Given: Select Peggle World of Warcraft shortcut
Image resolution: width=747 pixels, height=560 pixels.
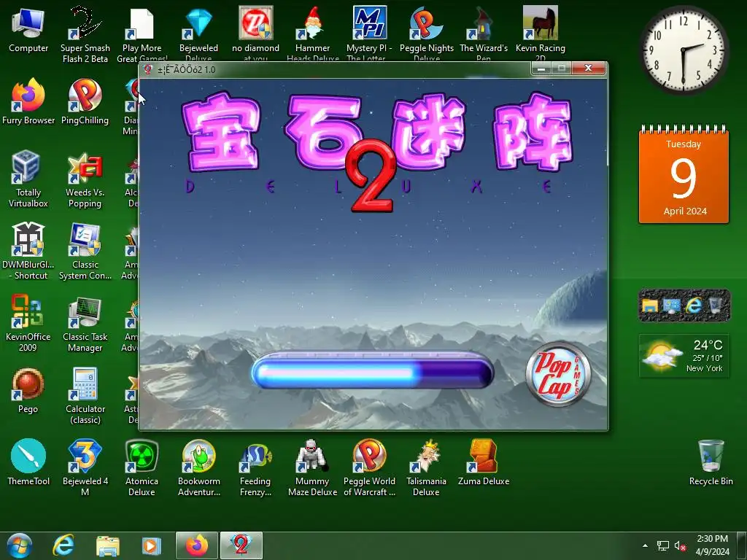Looking at the screenshot, I should pyautogui.click(x=369, y=467).
